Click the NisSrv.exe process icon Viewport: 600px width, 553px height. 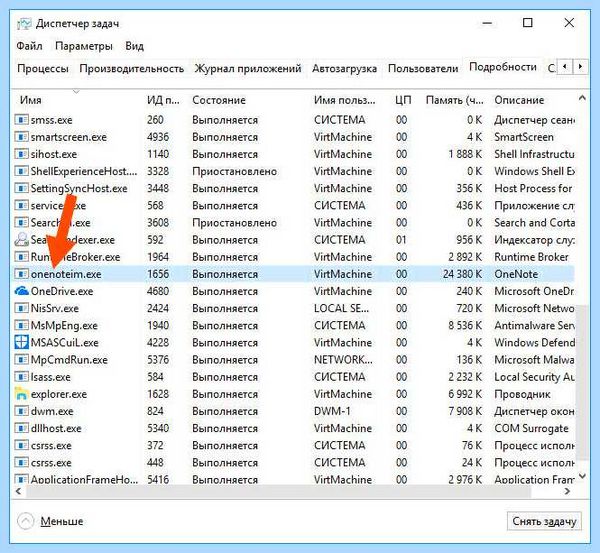pyautogui.click(x=21, y=308)
